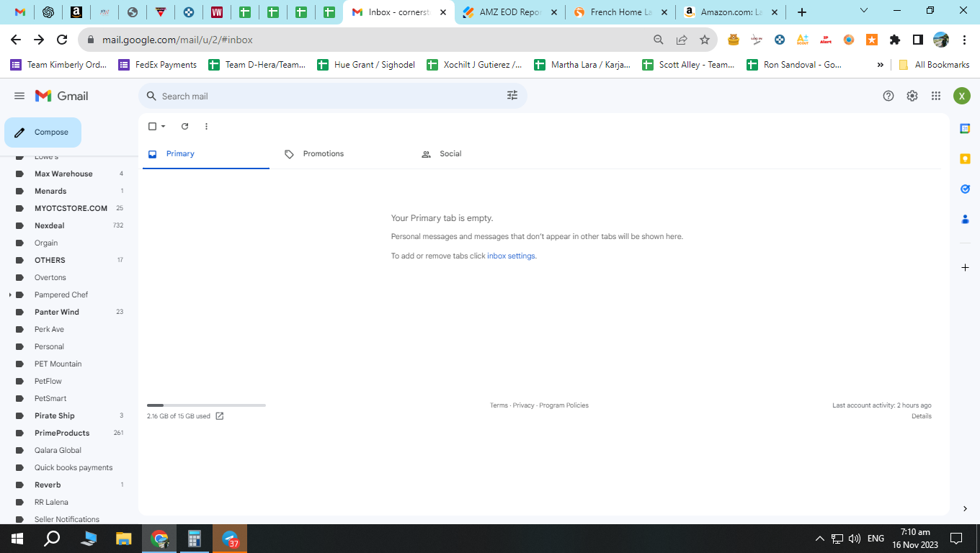Switch to the Amazon.com tab
Viewport: 980px width, 553px height.
[x=731, y=12]
